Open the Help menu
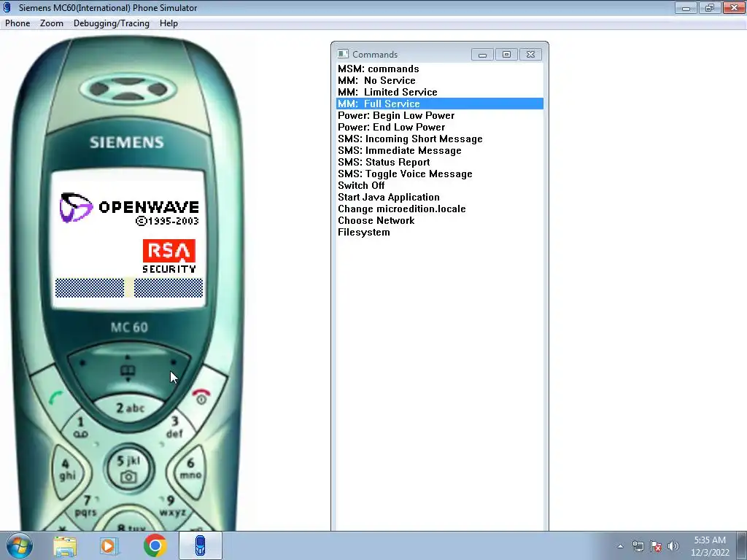The height and width of the screenshot is (560, 747). (x=169, y=23)
